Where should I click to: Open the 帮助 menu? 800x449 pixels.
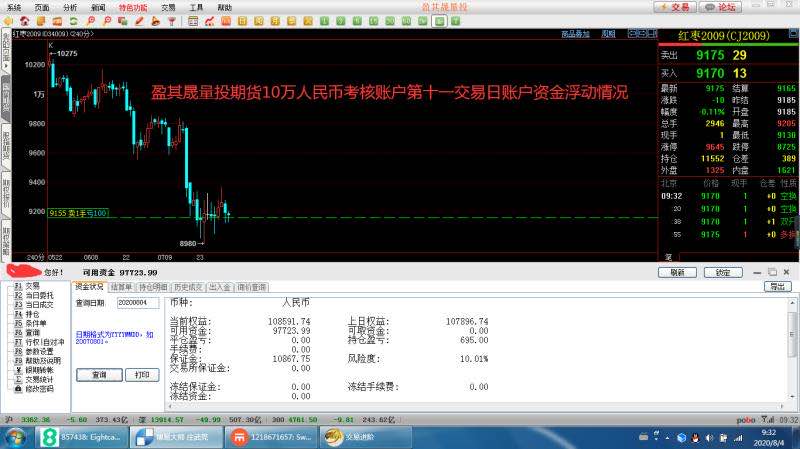tap(224, 8)
